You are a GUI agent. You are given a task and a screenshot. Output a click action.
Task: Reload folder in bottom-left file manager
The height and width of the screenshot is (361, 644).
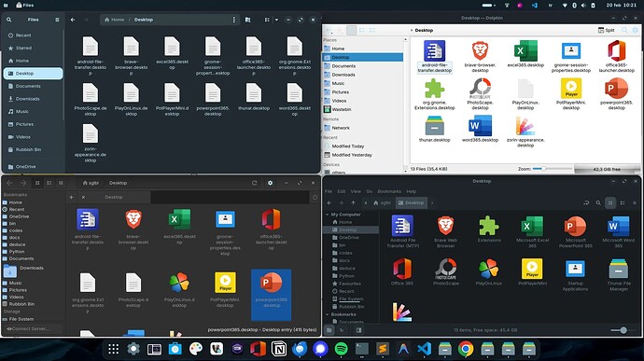pos(254,183)
